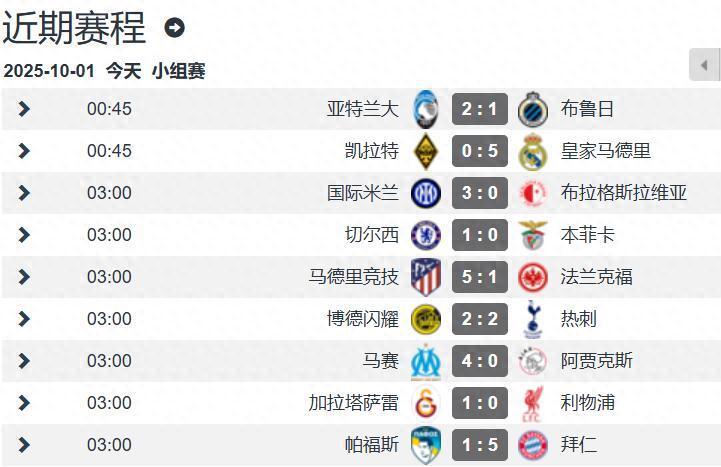Open the 2:1 score of 亚特兰大 match

pos(480,109)
